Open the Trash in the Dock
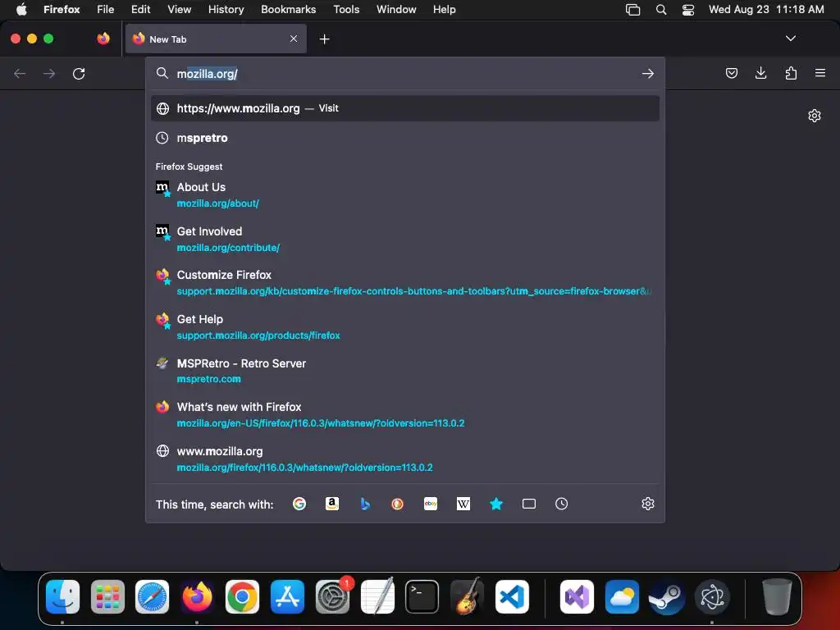Viewport: 840px width, 630px height. click(777, 596)
